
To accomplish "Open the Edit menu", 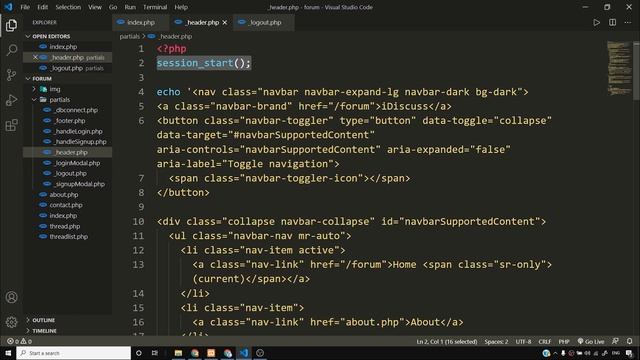I will (x=42, y=7).
